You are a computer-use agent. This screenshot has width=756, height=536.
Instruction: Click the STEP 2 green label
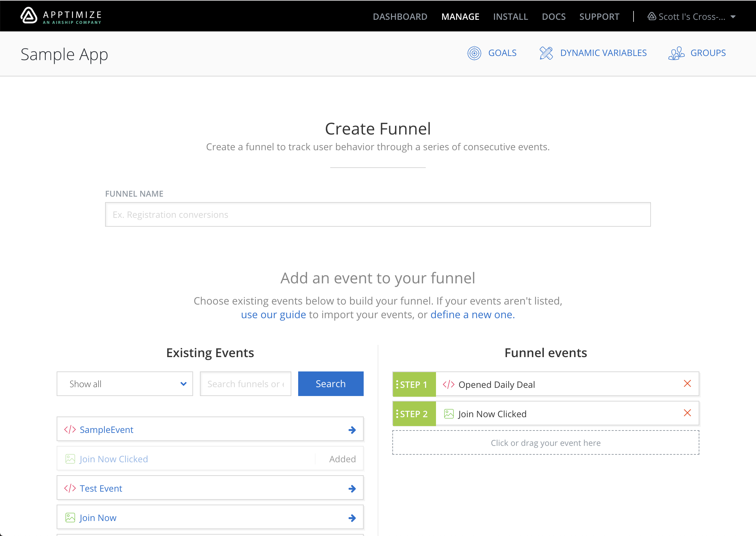tap(414, 413)
